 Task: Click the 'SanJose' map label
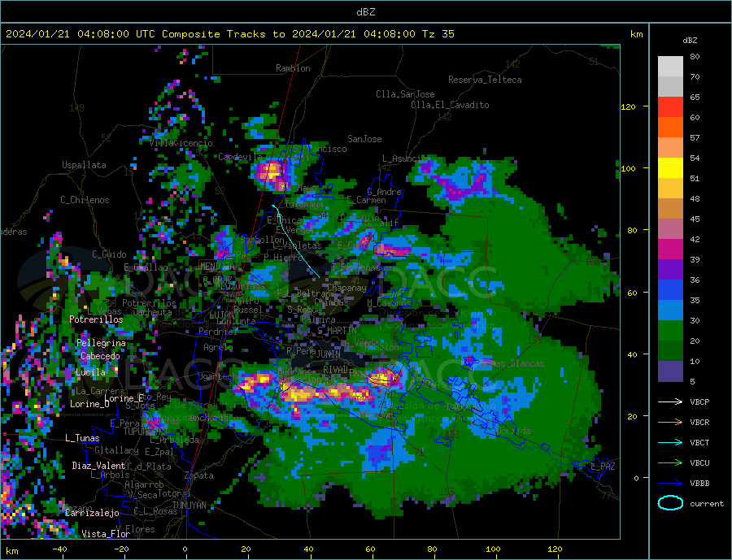pos(364,139)
